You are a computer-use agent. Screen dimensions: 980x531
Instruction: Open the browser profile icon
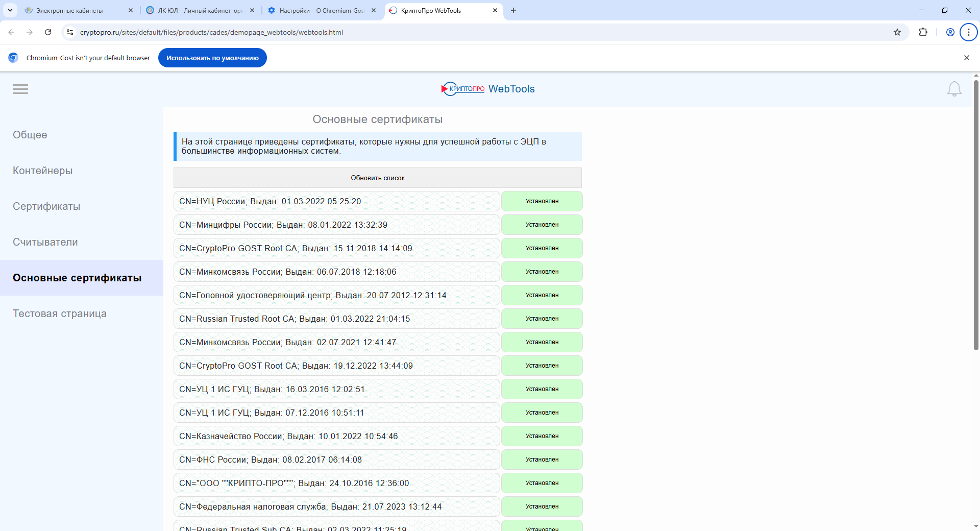point(950,32)
